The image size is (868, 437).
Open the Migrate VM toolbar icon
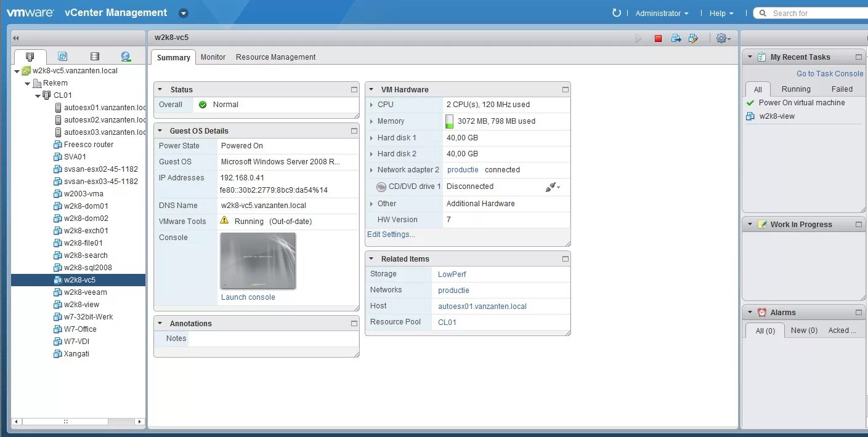[x=676, y=38]
